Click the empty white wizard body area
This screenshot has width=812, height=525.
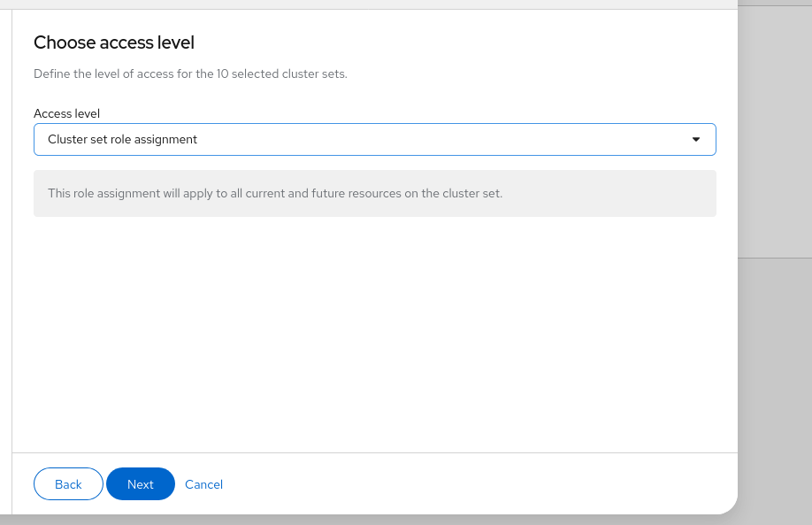pyautogui.click(x=374, y=336)
